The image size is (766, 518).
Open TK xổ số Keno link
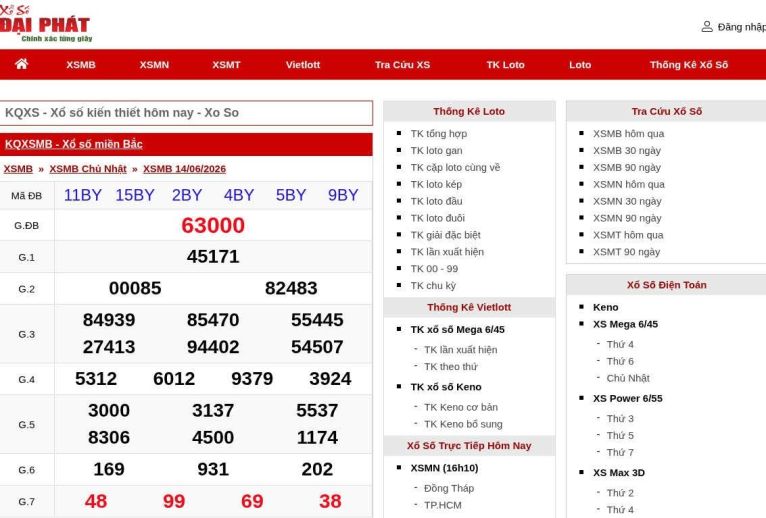tap(446, 387)
